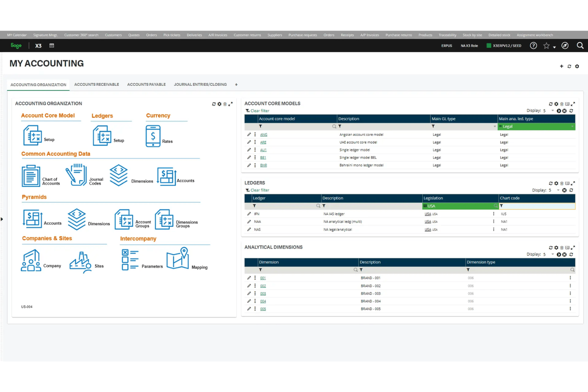Open Dimensions Groups pyramid icon
588x392 pixels.
pyautogui.click(x=164, y=220)
